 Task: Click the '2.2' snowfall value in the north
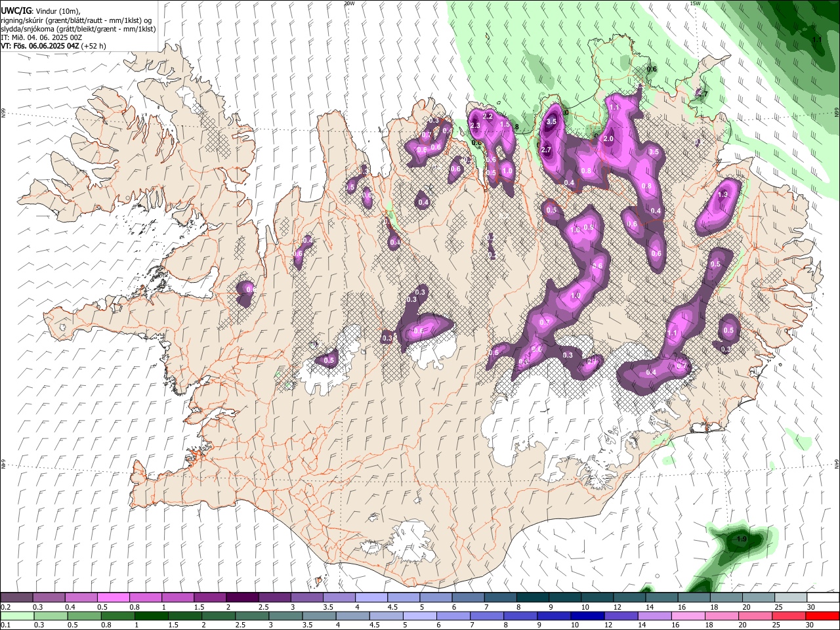[x=488, y=116]
